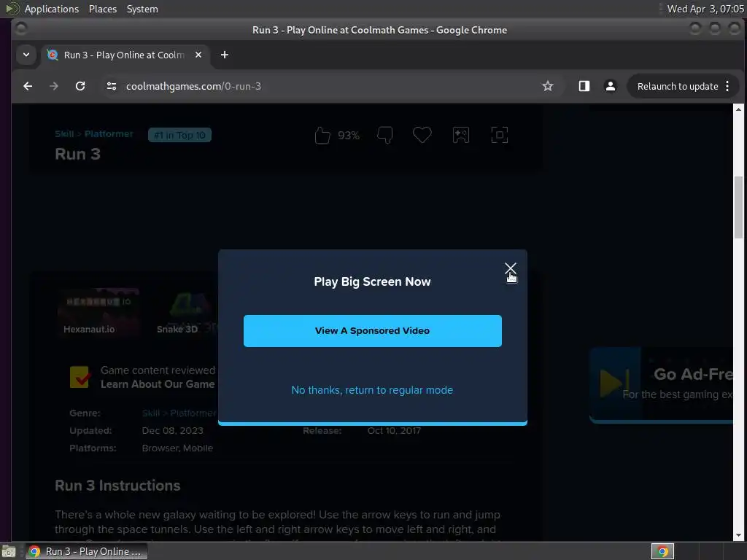
Task: Open the Places menu
Action: pos(103,9)
